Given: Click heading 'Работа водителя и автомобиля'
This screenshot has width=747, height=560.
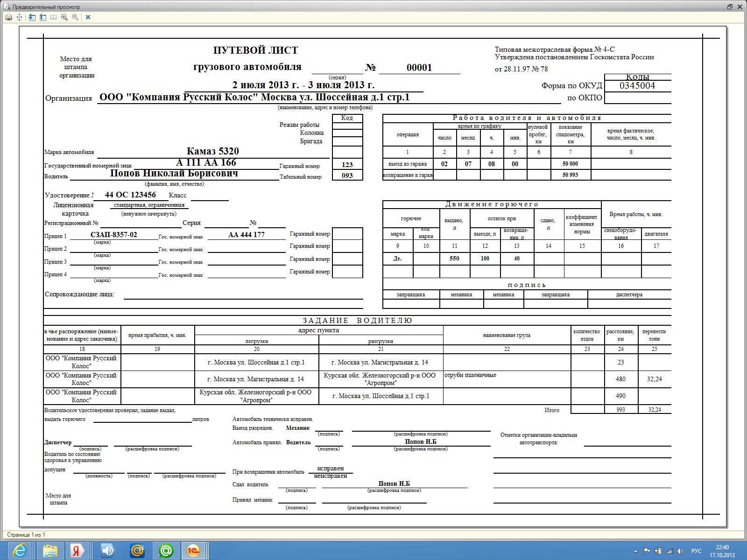Looking at the screenshot, I should pyautogui.click(x=527, y=118).
